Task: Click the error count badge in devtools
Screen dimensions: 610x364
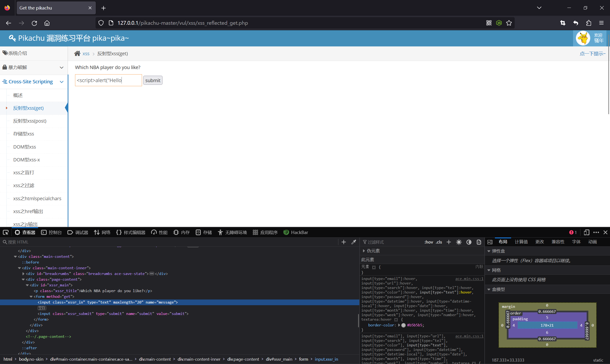Action: click(x=573, y=232)
